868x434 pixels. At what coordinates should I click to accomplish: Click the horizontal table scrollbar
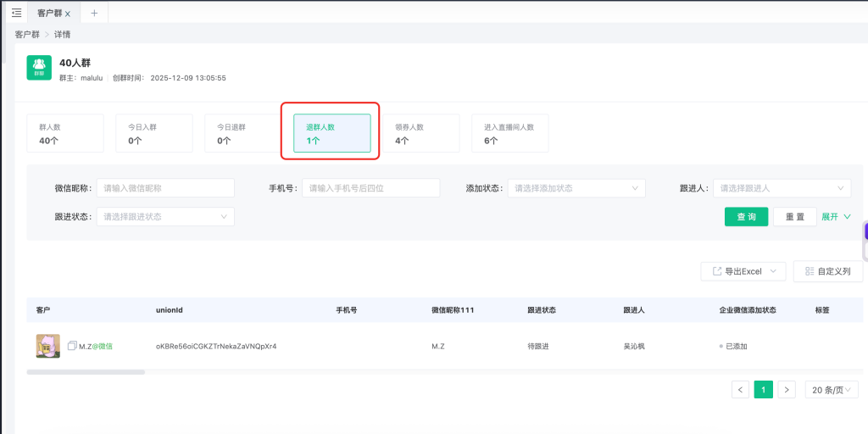tap(86, 371)
